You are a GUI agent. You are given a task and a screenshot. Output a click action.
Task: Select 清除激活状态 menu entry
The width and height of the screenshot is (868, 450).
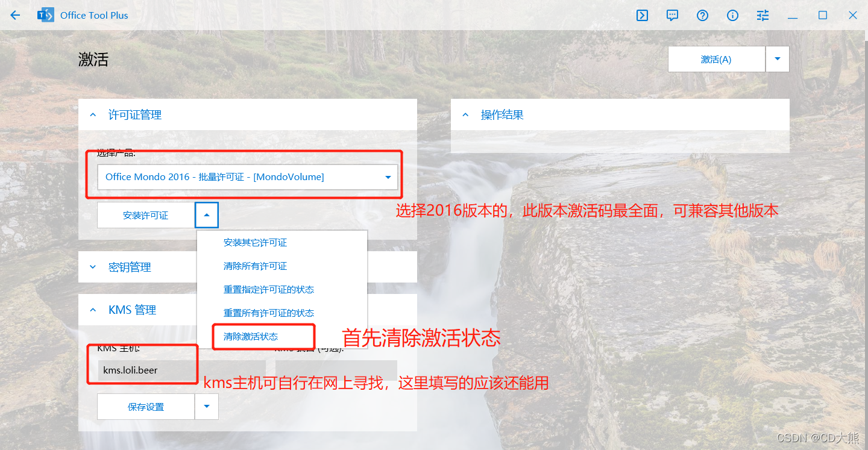pyautogui.click(x=282, y=336)
